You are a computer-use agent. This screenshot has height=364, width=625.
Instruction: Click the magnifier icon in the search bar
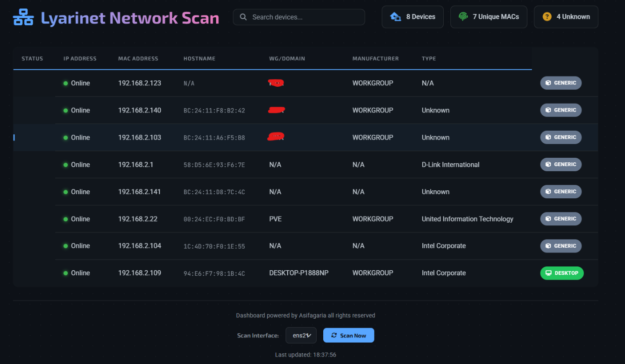[243, 17]
